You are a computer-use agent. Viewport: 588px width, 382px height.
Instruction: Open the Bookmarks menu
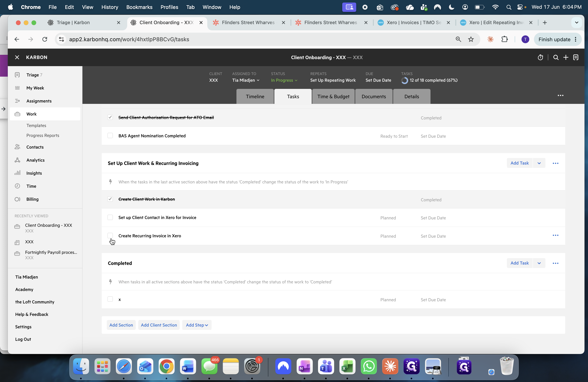[x=139, y=7]
